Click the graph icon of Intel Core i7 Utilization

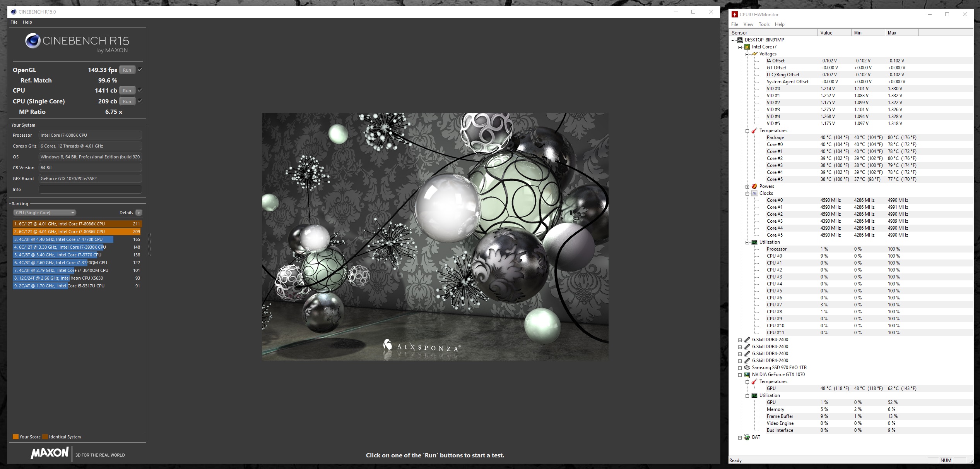[754, 242]
